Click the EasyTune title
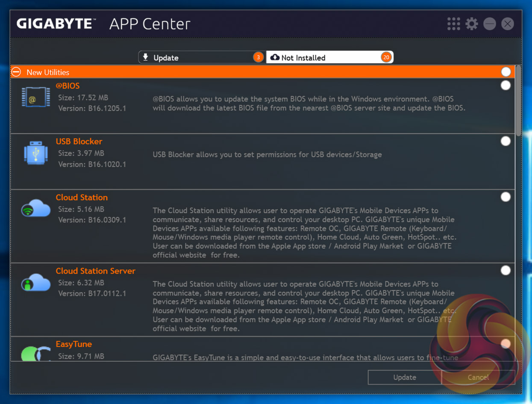This screenshot has height=404, width=532. click(74, 344)
